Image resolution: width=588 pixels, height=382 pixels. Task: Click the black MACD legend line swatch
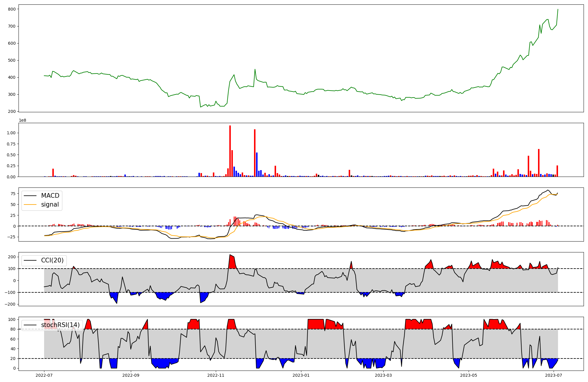tap(30, 196)
